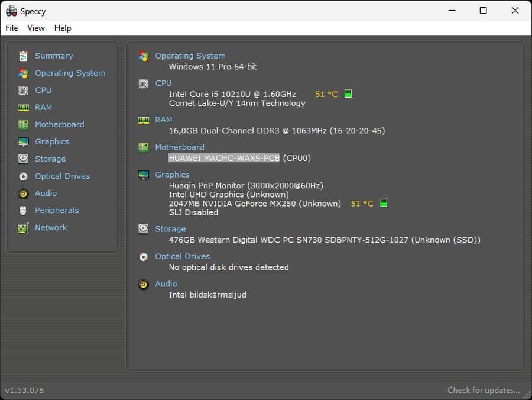Click the Summary clipboard icon in sidebar

(x=23, y=56)
